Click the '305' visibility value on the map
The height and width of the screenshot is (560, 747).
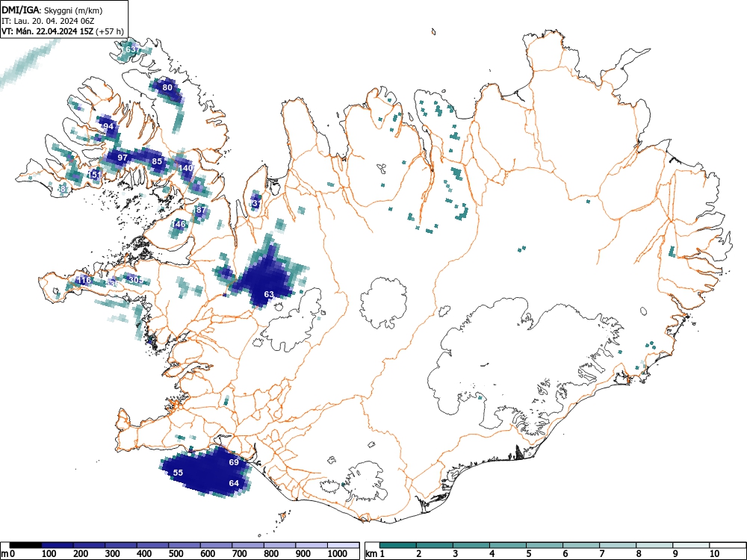tap(136, 280)
